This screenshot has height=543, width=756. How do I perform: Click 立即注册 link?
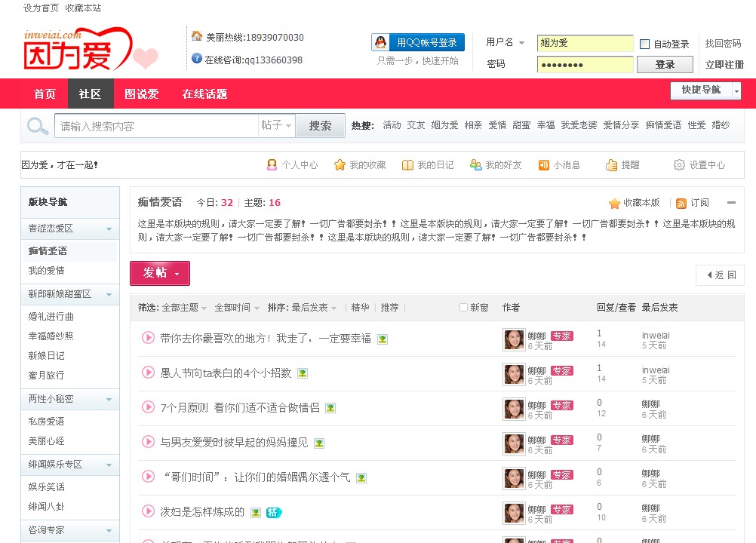724,65
